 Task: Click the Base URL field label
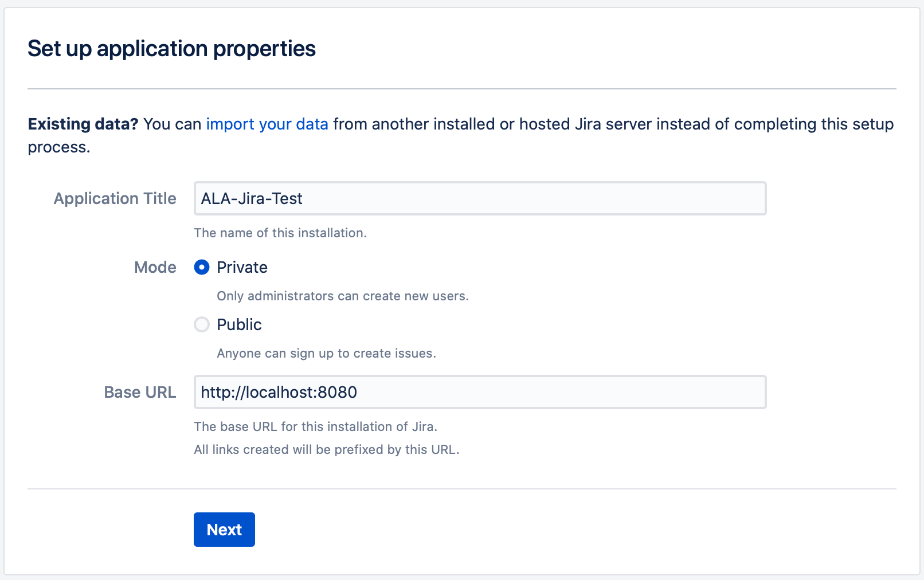[140, 392]
